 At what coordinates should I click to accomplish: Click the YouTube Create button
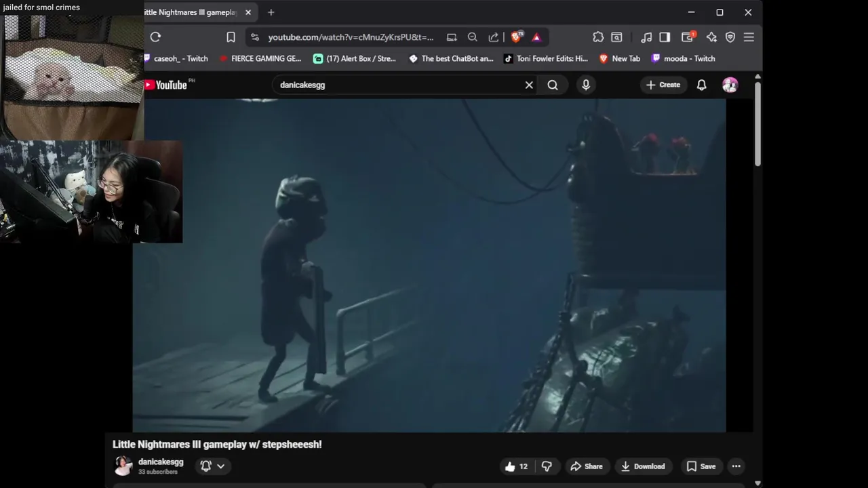[663, 85]
